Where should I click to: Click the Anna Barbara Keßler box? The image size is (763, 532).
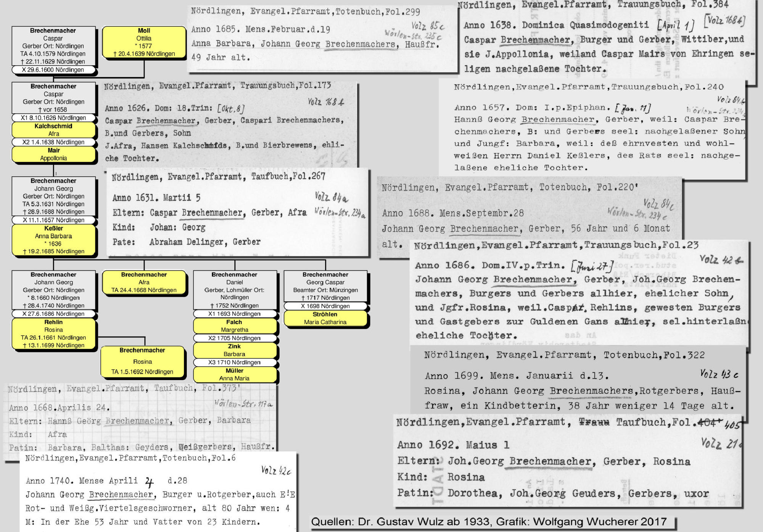point(53,240)
